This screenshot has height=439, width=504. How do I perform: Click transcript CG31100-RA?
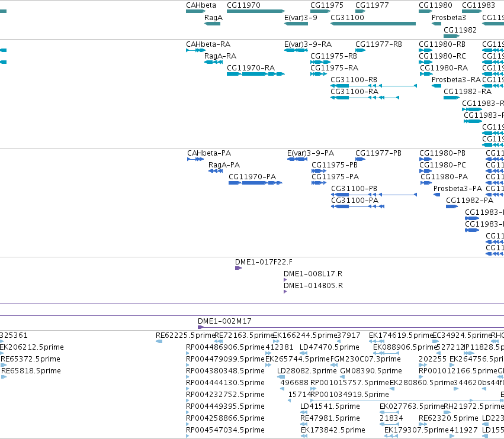click(365, 98)
